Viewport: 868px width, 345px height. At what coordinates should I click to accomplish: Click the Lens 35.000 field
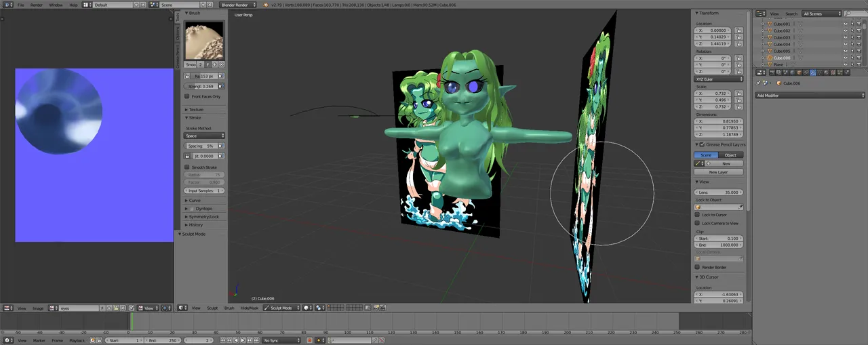click(719, 192)
